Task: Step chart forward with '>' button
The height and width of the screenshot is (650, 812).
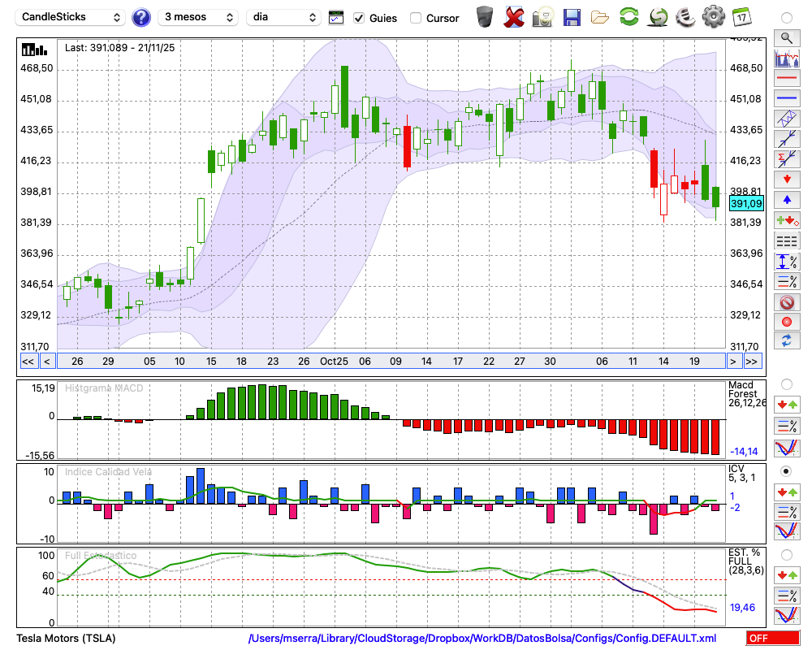Action: (732, 362)
